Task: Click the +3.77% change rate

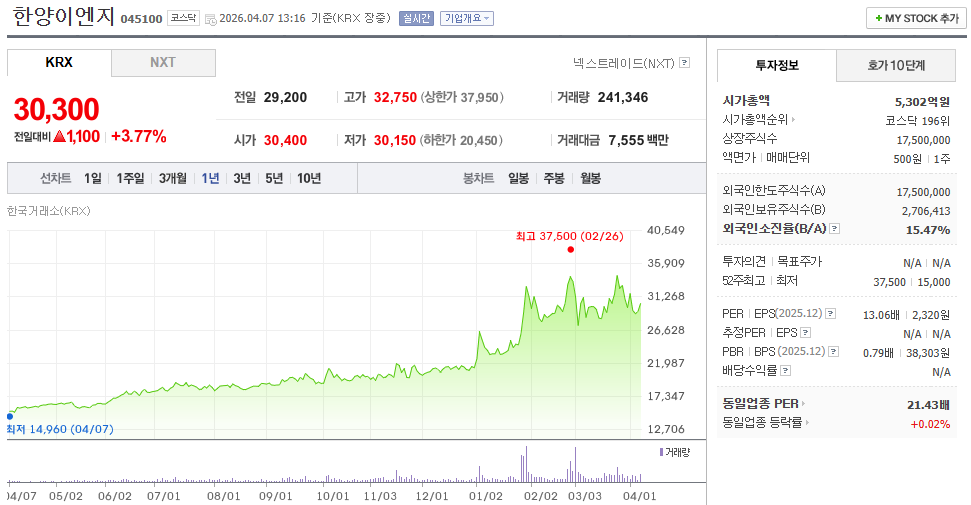Action: (x=139, y=136)
